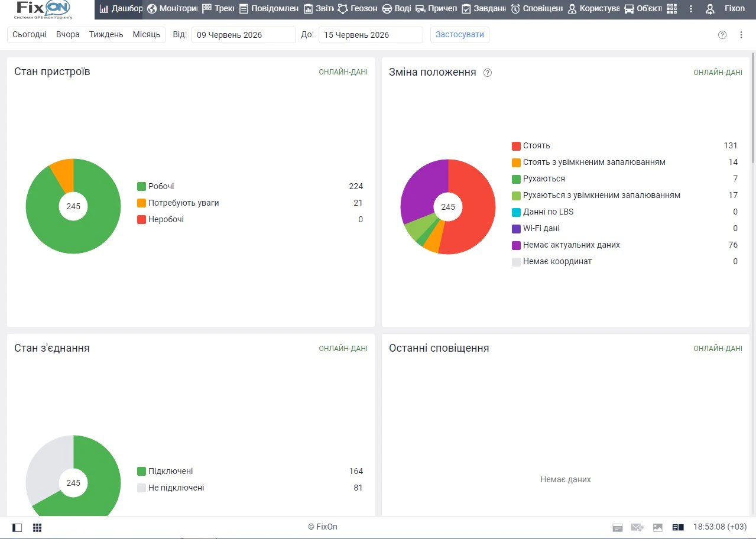Click help question mark near filter bar
756x539 pixels.
[x=722, y=35]
